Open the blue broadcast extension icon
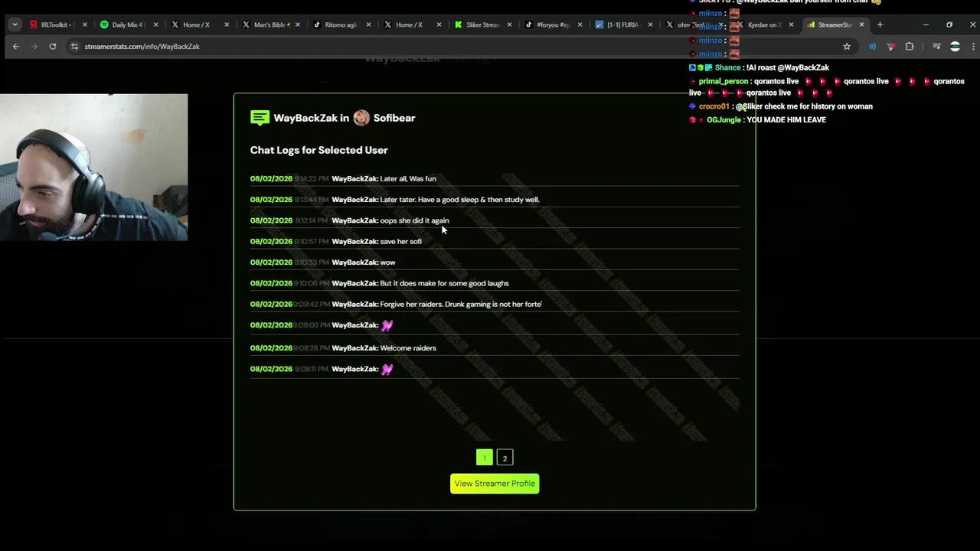 [872, 46]
